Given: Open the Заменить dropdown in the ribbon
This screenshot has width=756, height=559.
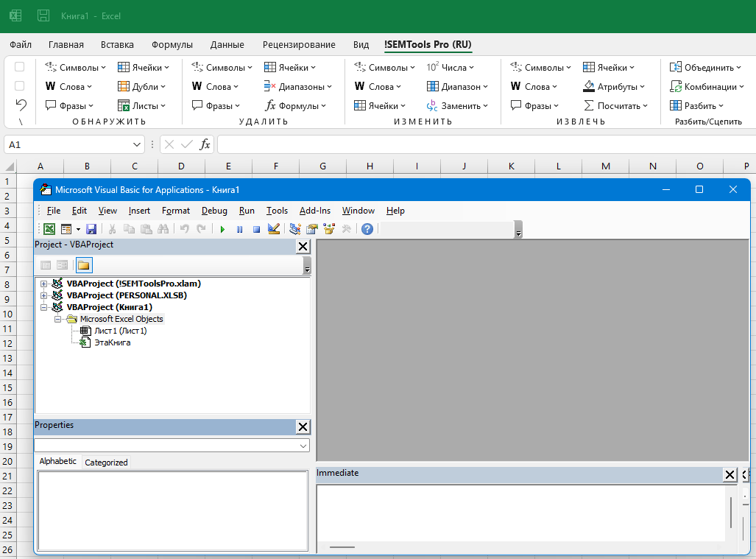Looking at the screenshot, I should point(458,105).
